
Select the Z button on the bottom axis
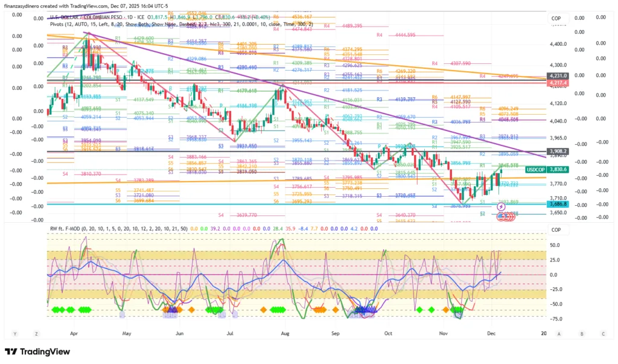[36, 333]
